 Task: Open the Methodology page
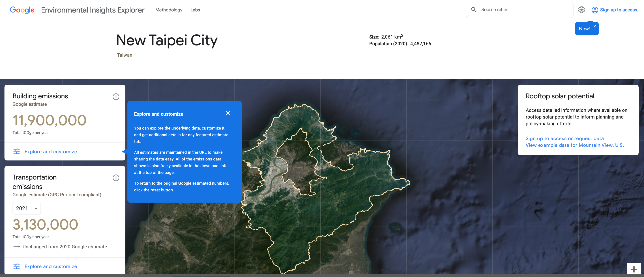pos(169,10)
